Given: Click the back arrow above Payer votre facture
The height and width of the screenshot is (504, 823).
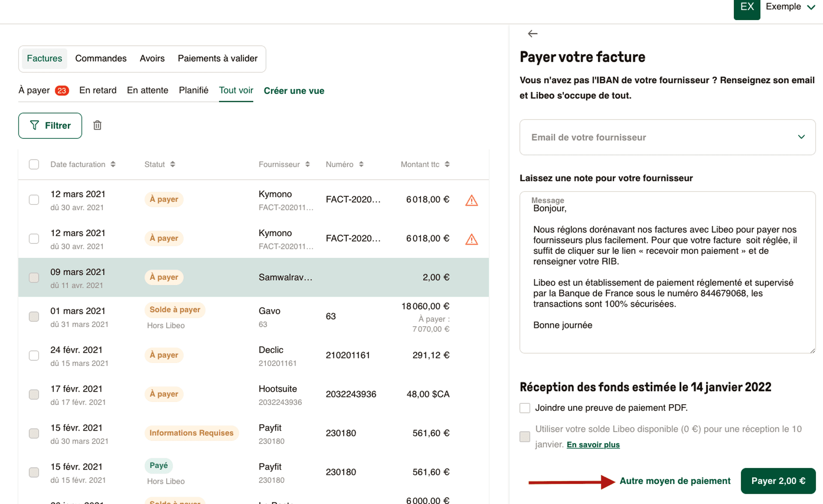Looking at the screenshot, I should coord(533,33).
